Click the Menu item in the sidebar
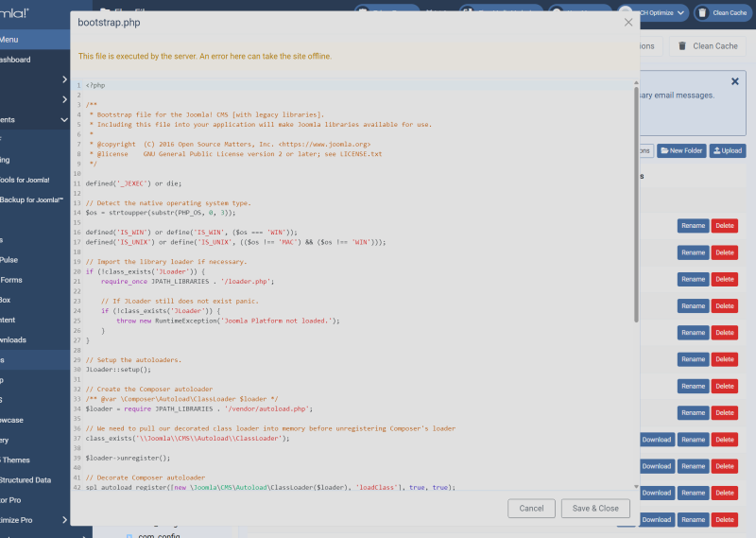 coord(35,40)
